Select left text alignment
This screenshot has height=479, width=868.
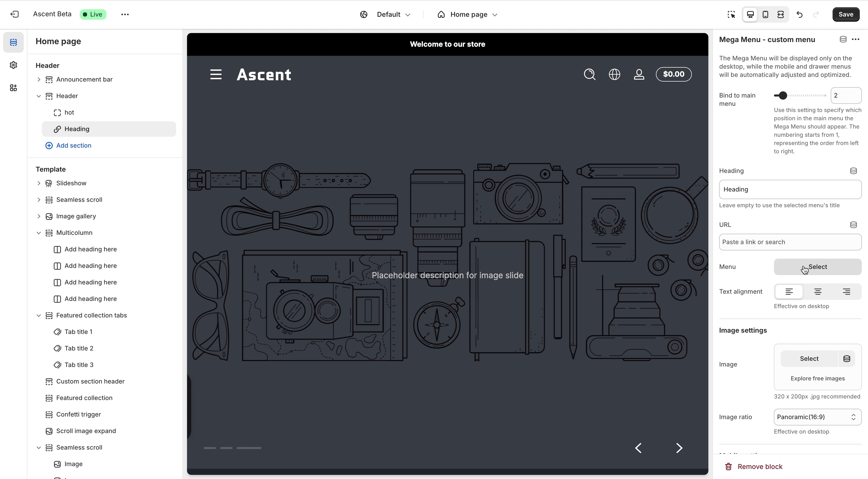789,292
